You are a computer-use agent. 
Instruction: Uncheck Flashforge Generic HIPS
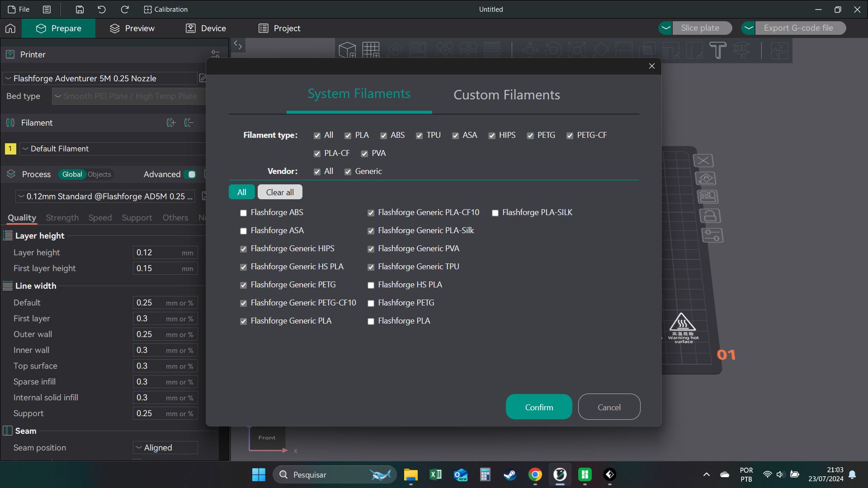[243, 249]
